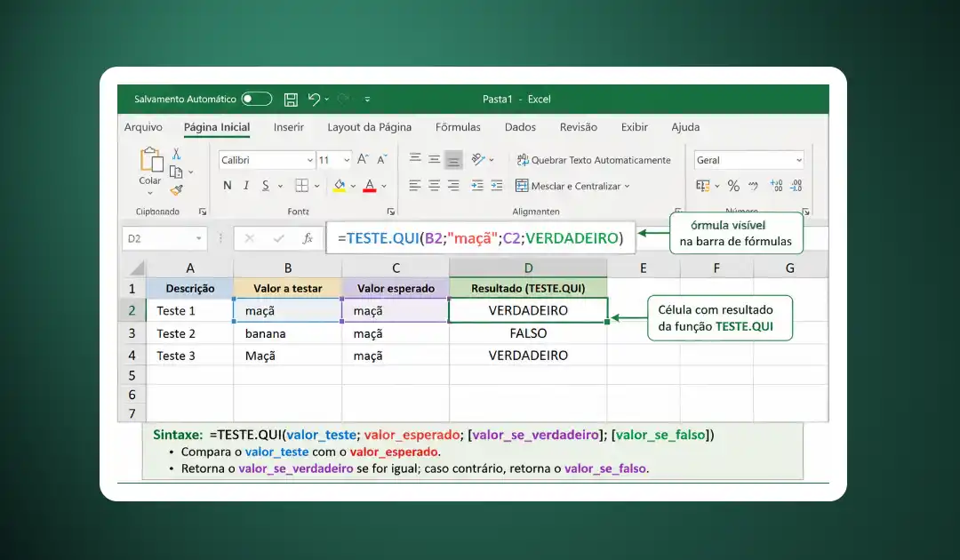Click the formula bar cancel X icon
This screenshot has height=560, width=960.
pos(249,238)
